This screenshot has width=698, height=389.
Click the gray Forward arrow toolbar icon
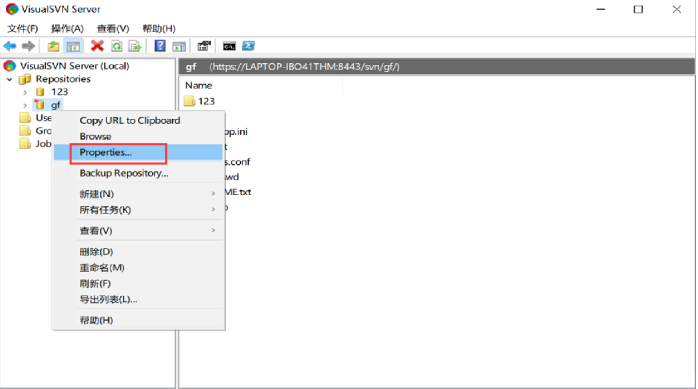(28, 46)
